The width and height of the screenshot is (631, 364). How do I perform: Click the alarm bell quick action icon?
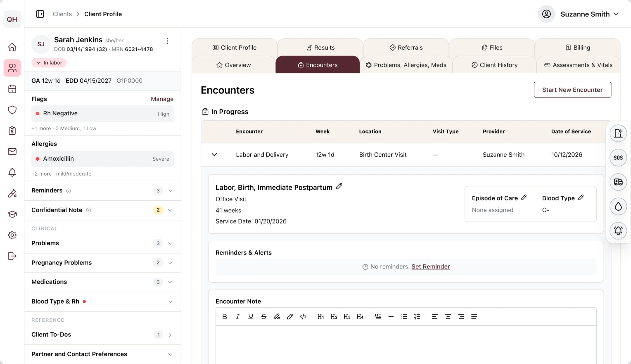click(618, 230)
